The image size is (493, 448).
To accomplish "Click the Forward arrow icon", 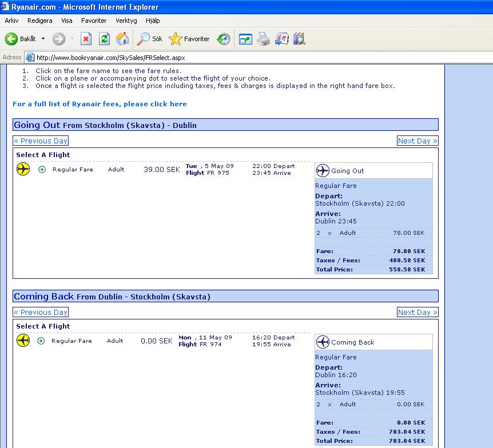I will [x=59, y=39].
